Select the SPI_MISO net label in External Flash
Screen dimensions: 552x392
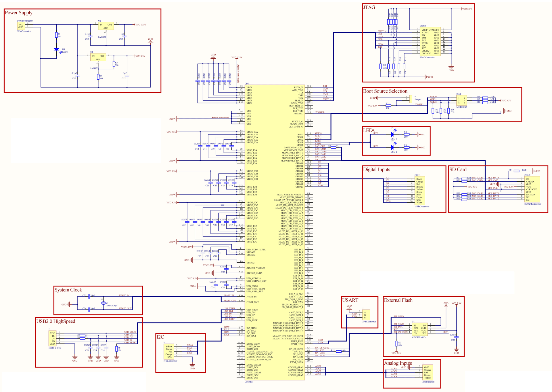(x=398, y=316)
